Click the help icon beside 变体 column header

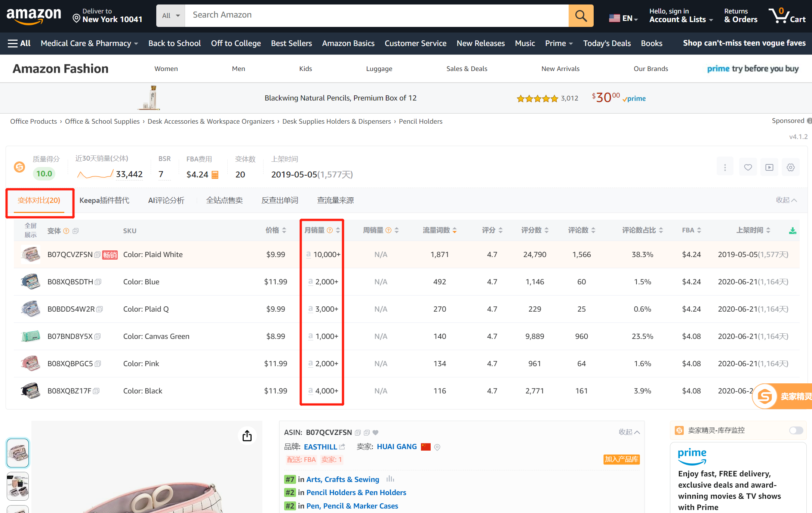(66, 231)
